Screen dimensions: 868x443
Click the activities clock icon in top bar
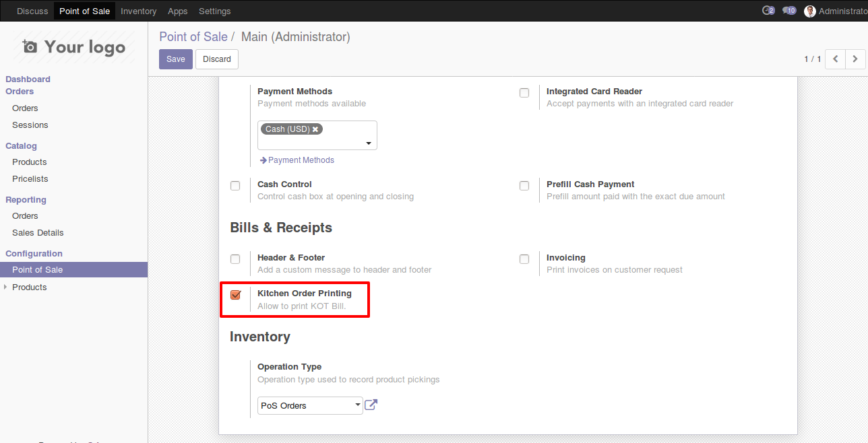[x=767, y=11]
